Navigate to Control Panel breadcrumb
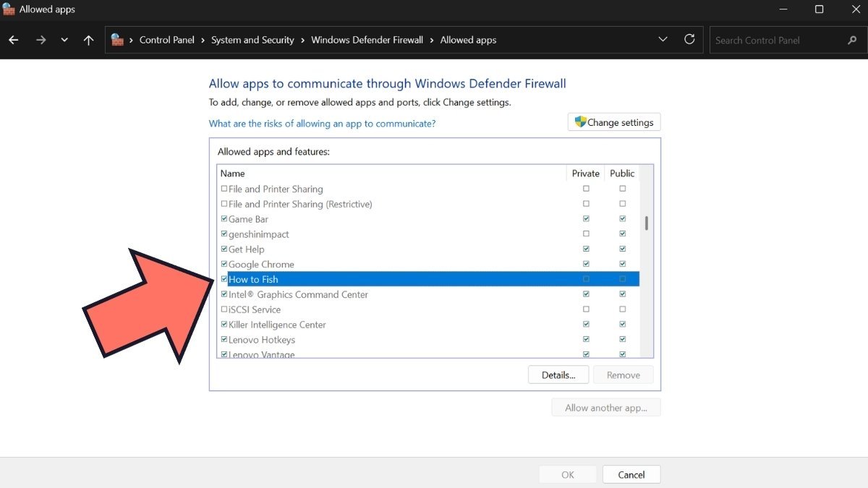Image resolution: width=868 pixels, height=488 pixels. [x=167, y=40]
